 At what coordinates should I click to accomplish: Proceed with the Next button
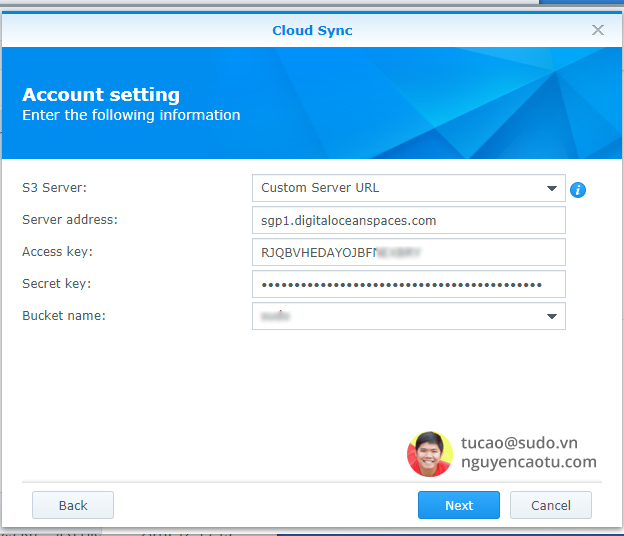tap(459, 505)
